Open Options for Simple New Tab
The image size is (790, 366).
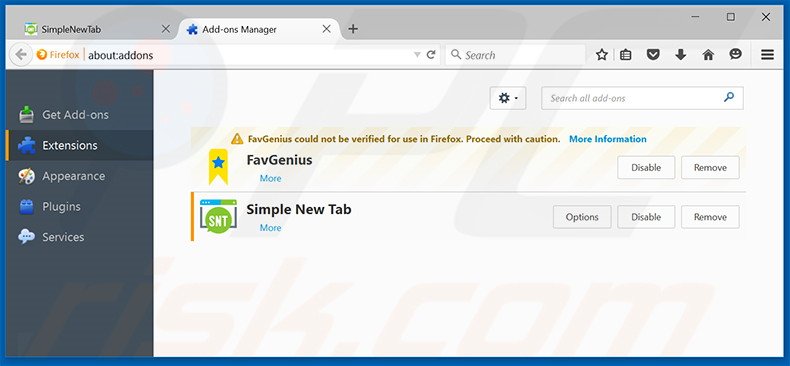pyautogui.click(x=582, y=217)
